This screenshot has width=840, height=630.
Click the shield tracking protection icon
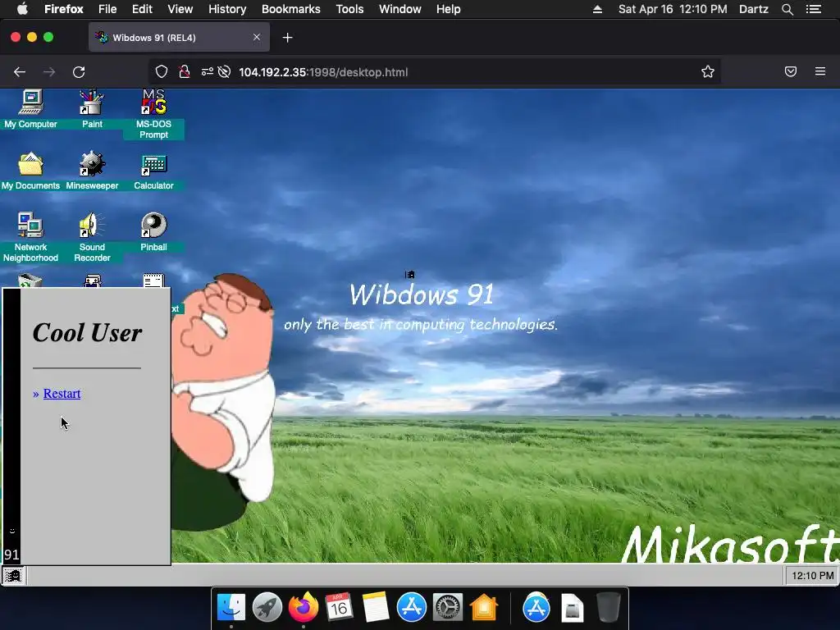click(162, 72)
